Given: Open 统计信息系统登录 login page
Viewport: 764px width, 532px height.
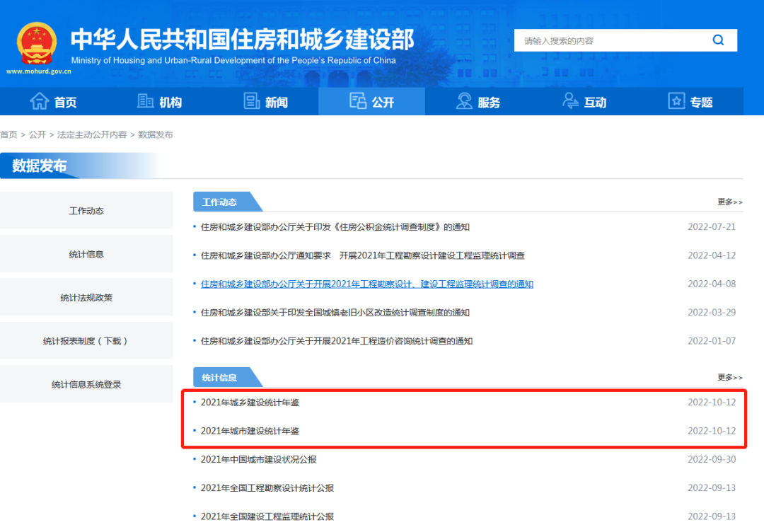Looking at the screenshot, I should point(86,384).
